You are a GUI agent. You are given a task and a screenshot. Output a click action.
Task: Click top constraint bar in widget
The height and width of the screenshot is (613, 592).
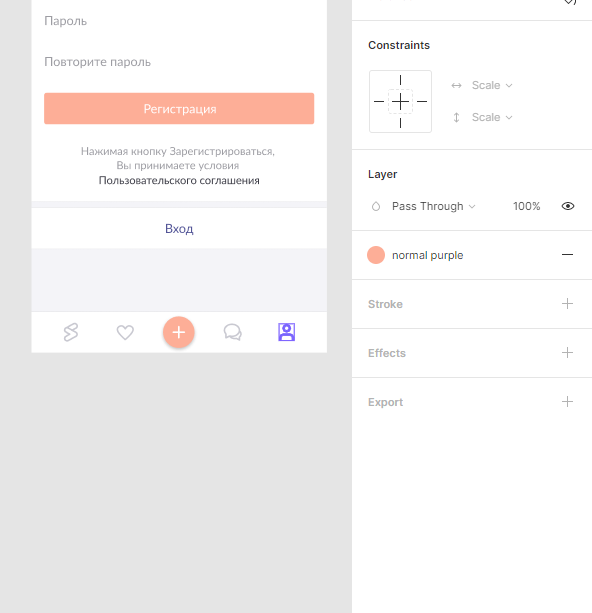click(x=400, y=80)
